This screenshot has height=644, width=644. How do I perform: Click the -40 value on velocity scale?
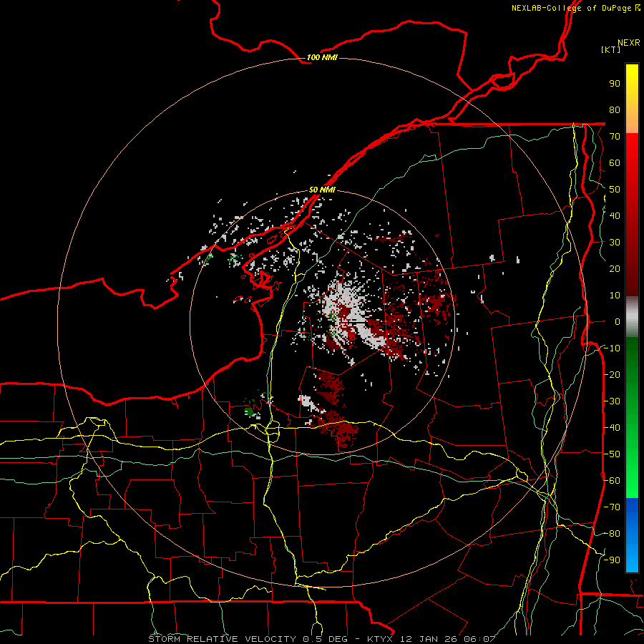point(612,428)
